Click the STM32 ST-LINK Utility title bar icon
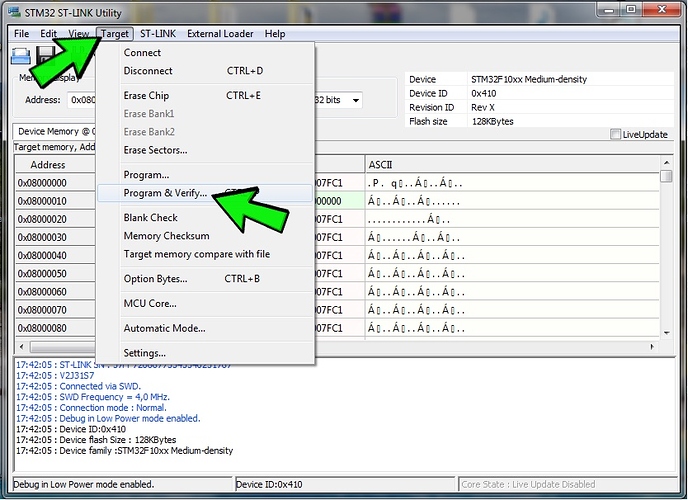The width and height of the screenshot is (688, 500). (14, 12)
